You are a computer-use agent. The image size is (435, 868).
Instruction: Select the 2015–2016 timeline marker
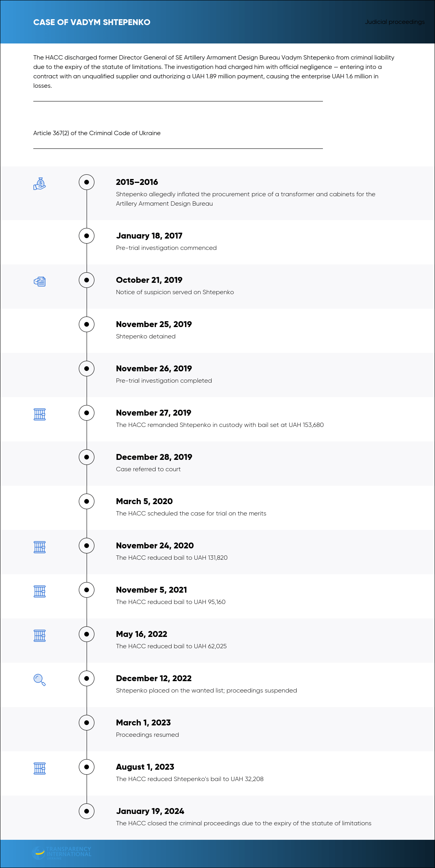click(x=87, y=182)
